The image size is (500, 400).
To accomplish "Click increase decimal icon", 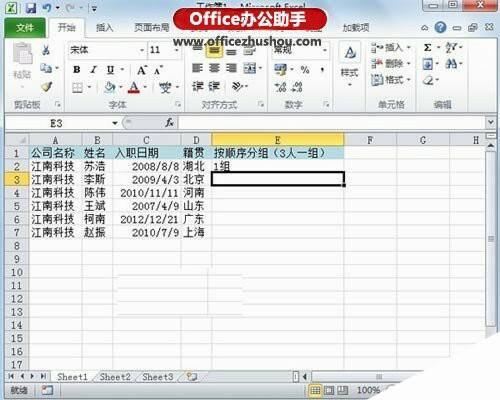I will 280,87.
